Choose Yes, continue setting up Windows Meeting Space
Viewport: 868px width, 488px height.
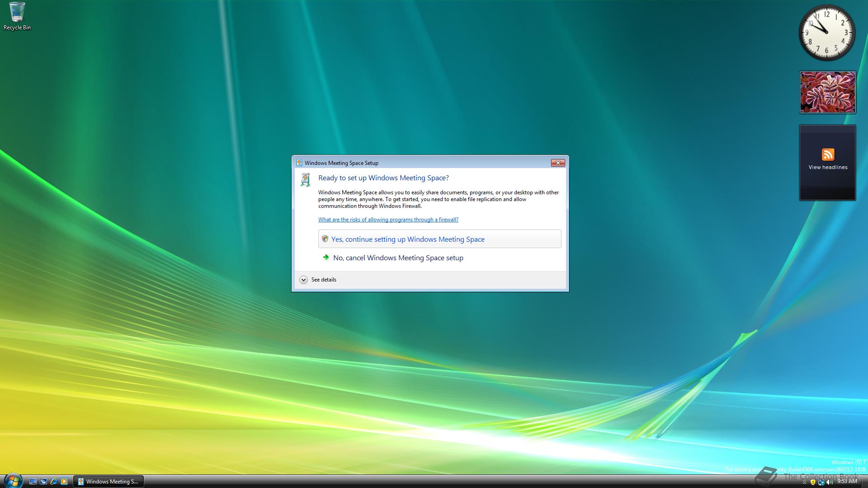439,239
